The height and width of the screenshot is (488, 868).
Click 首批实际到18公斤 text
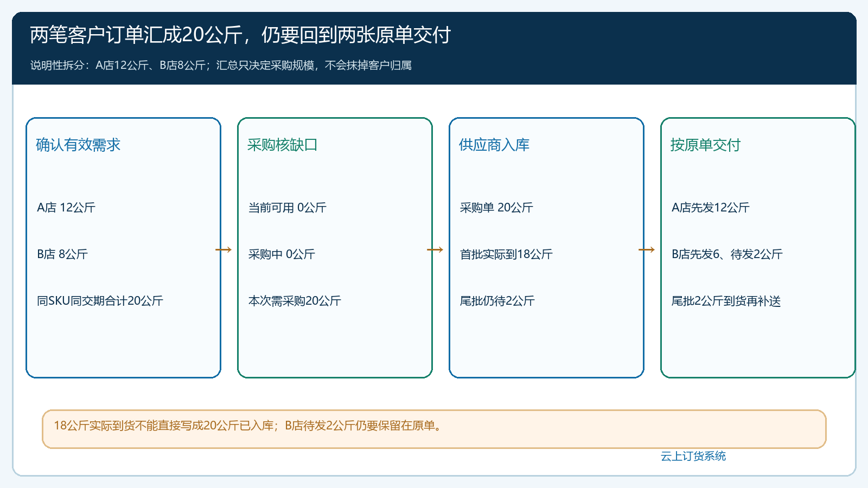pyautogui.click(x=506, y=254)
